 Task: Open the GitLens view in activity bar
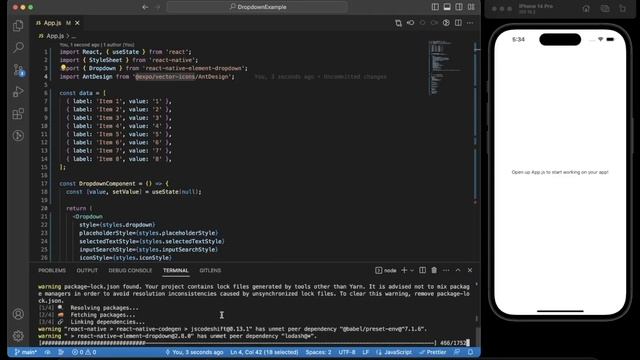pyautogui.click(x=18, y=136)
